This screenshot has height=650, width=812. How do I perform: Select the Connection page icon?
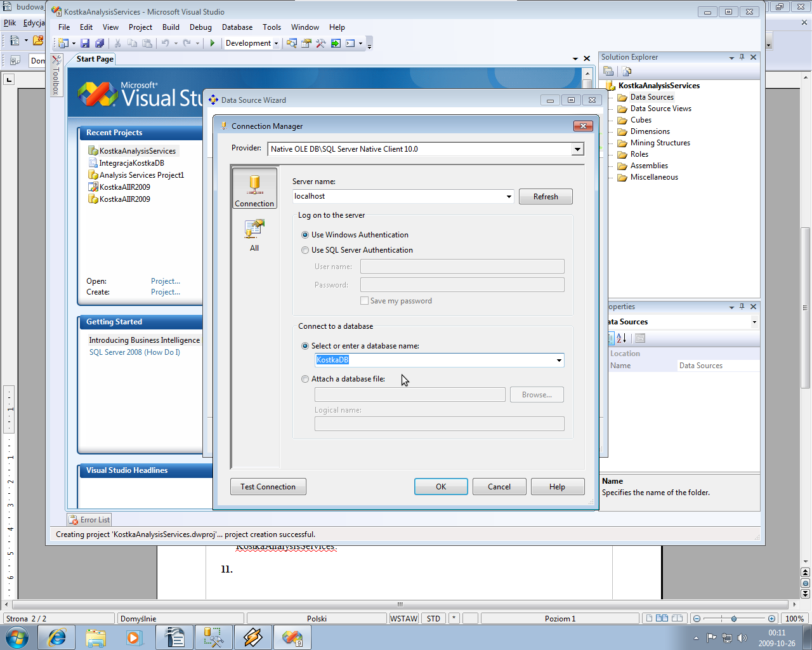point(254,188)
